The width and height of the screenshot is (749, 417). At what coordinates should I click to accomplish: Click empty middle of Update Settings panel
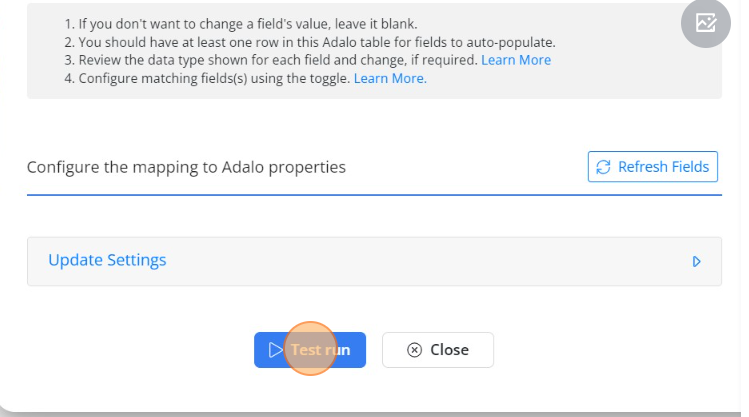(x=420, y=261)
